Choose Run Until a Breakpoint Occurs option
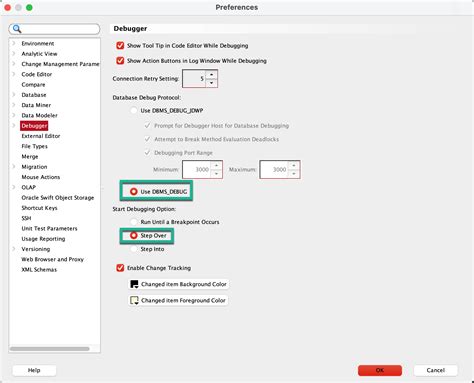 [134, 222]
